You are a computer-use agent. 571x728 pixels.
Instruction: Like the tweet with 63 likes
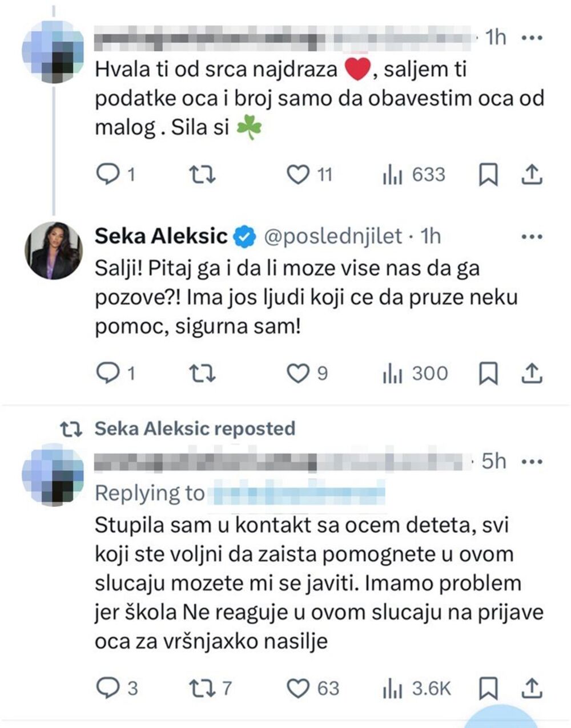click(297, 688)
